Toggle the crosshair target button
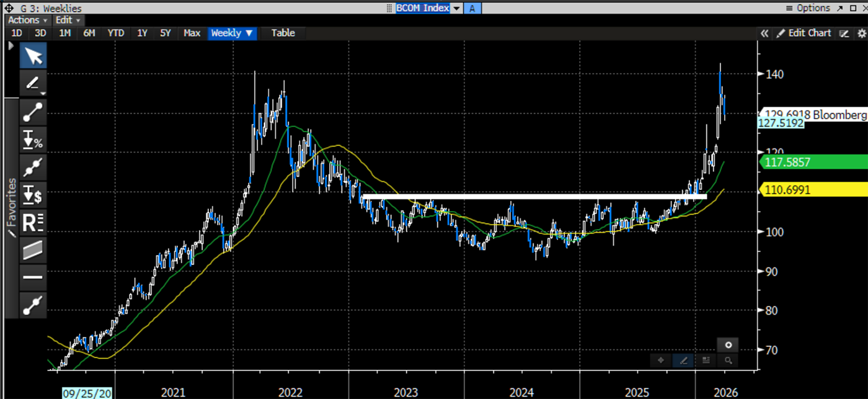 [x=728, y=344]
